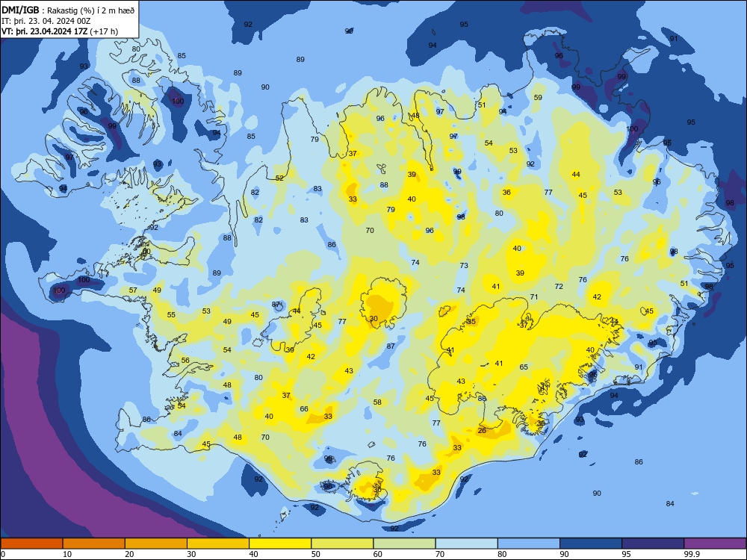747x560 pixels.
Task: Click the orange 10–20 legend color block
Action: click(94, 544)
